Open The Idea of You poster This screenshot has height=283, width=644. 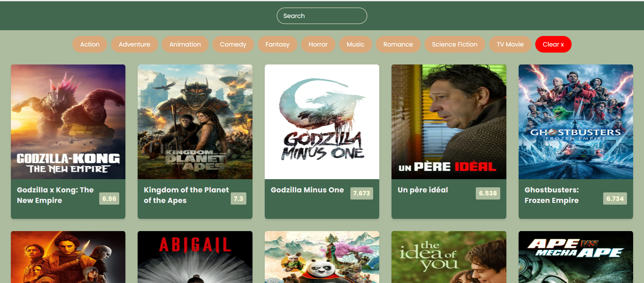tap(449, 257)
